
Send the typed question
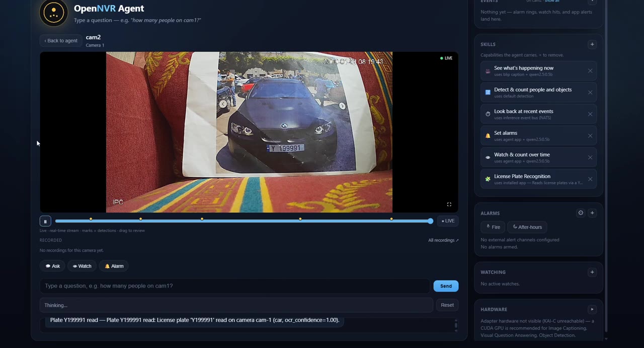(446, 286)
